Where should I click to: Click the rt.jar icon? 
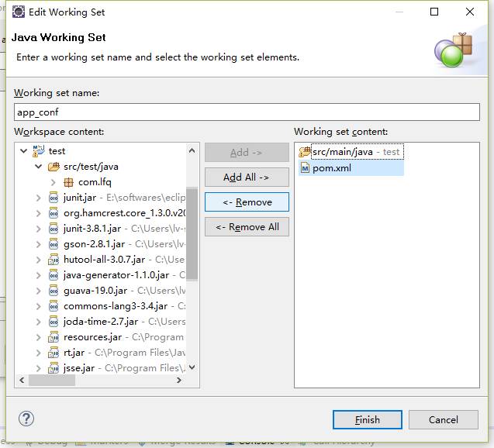click(54, 353)
